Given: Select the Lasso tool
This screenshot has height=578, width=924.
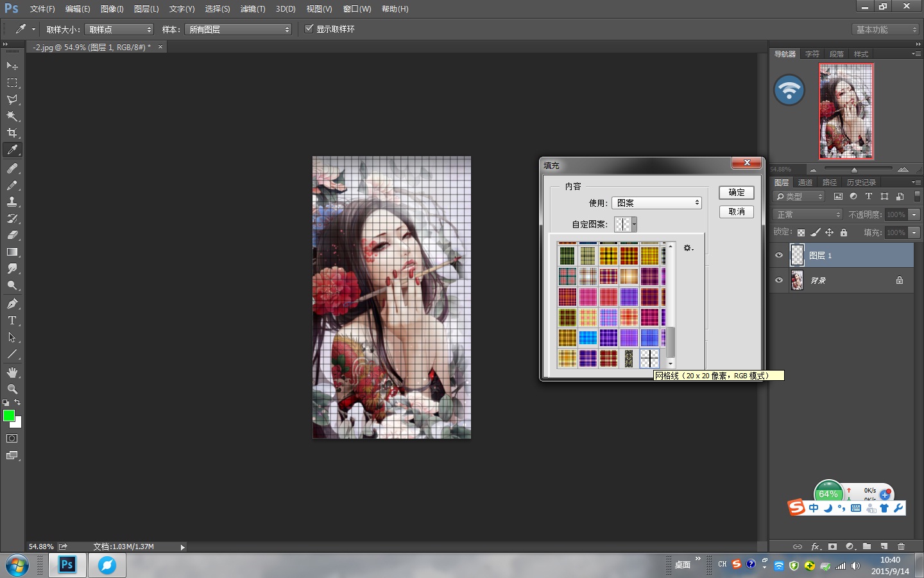Looking at the screenshot, I should coord(12,99).
